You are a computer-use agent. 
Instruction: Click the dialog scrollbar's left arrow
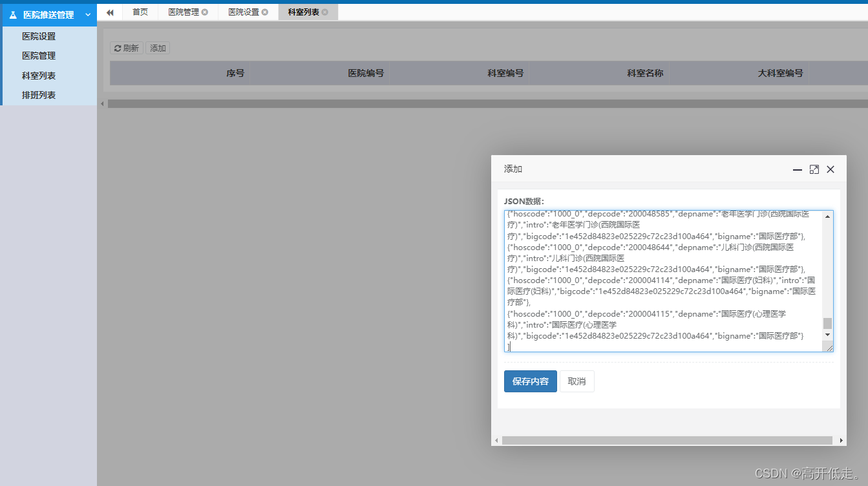click(496, 440)
